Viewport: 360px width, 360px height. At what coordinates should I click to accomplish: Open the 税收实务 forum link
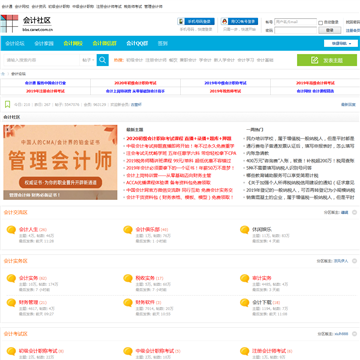click(145, 278)
